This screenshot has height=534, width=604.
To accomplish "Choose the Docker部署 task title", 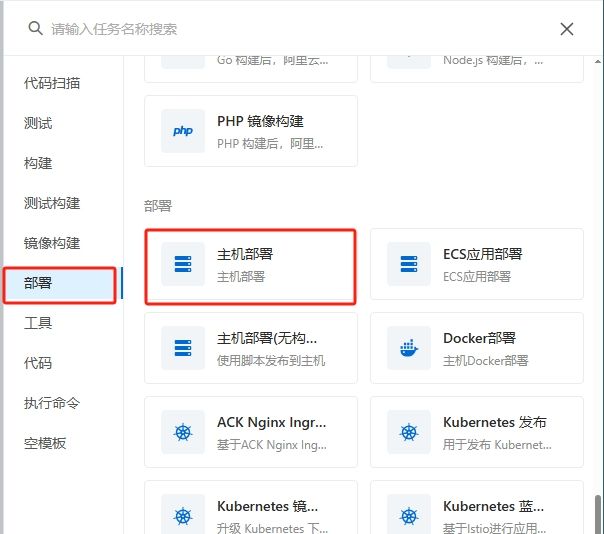I will pyautogui.click(x=480, y=338).
